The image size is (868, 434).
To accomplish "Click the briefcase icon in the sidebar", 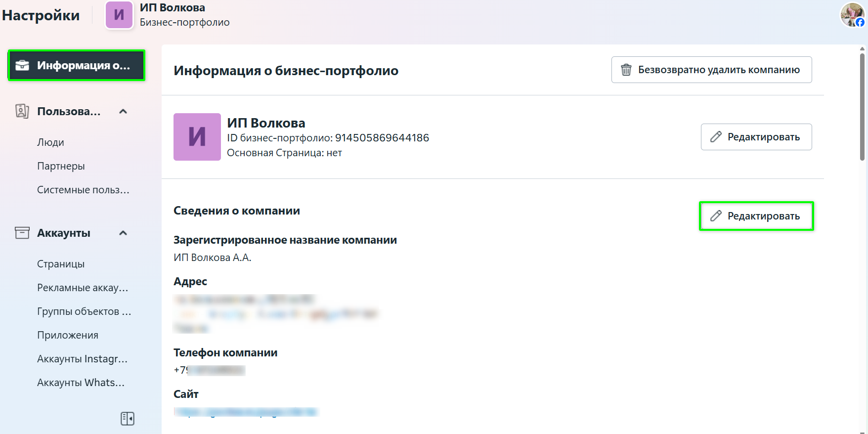I will (22, 65).
